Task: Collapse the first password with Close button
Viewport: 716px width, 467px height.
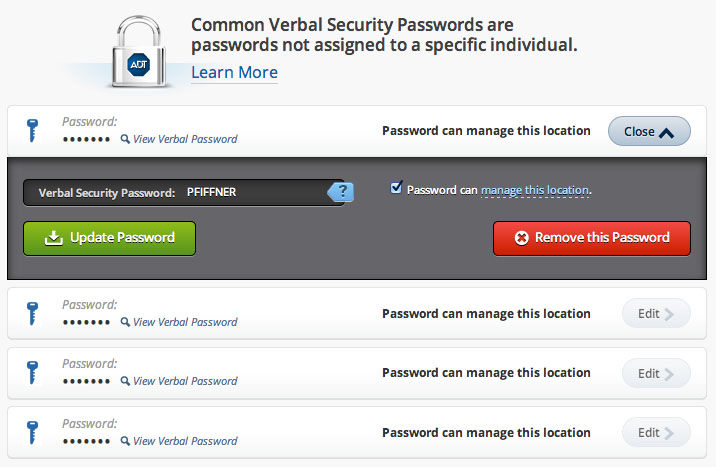Action: pyautogui.click(x=649, y=131)
